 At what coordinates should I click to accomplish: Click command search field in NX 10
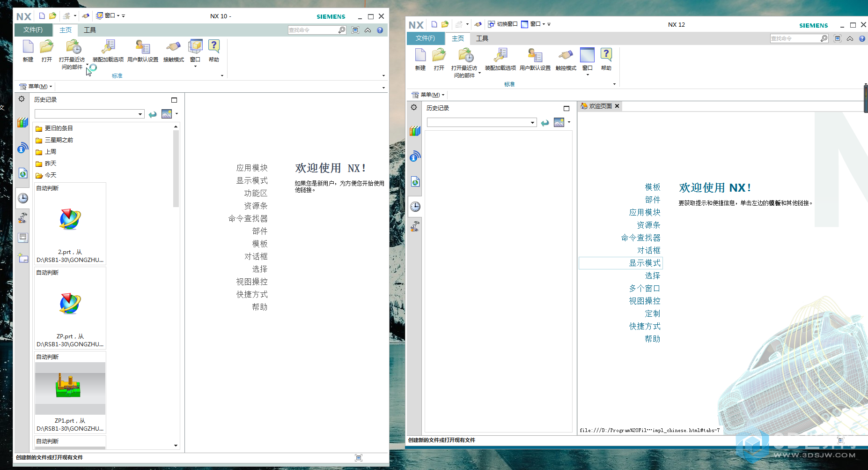pos(313,30)
